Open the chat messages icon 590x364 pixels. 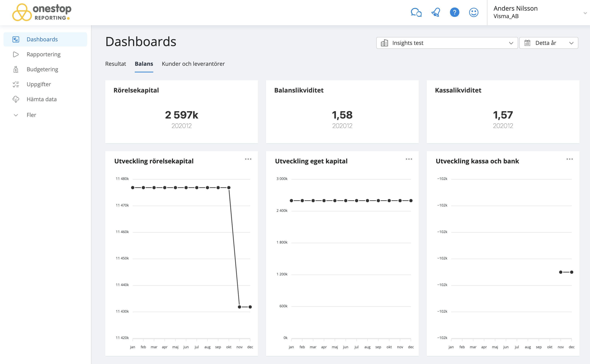pos(416,12)
